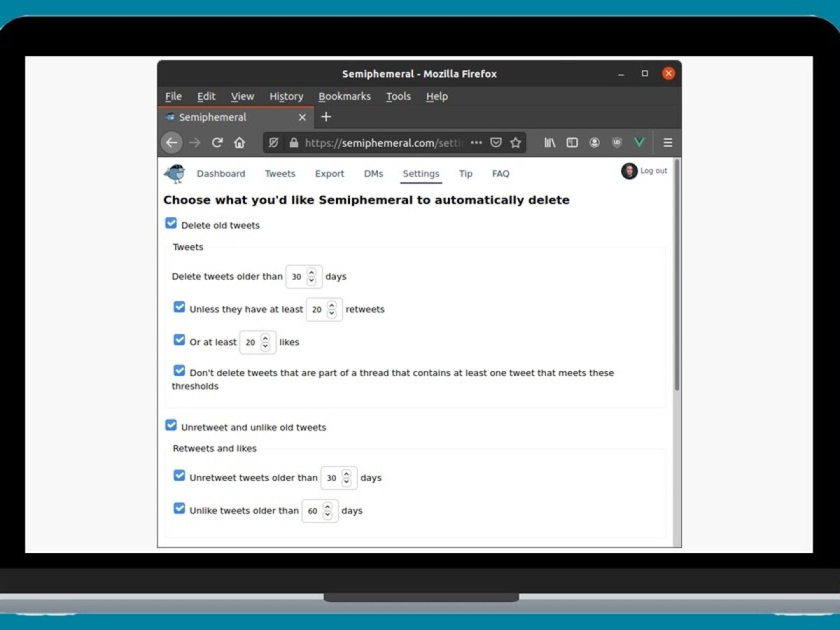The width and height of the screenshot is (840, 630).
Task: Open the page actions three-dot menu in the address bar
Action: click(x=476, y=143)
